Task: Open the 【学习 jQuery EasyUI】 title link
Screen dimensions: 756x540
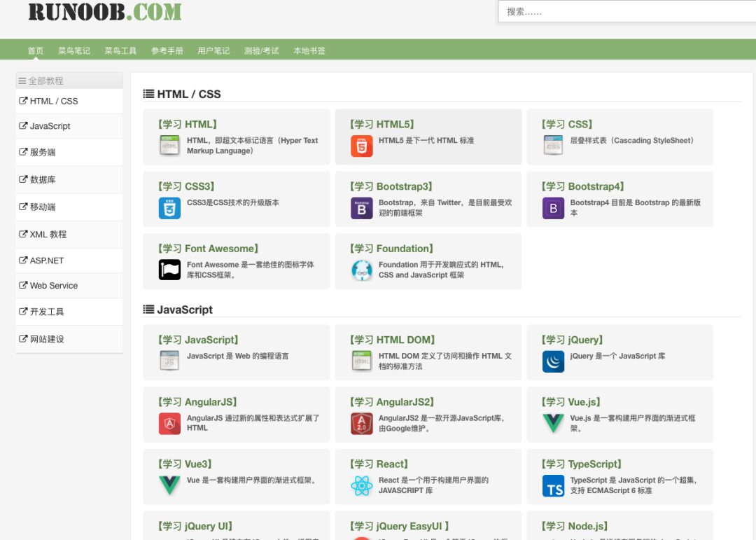Action: click(399, 526)
